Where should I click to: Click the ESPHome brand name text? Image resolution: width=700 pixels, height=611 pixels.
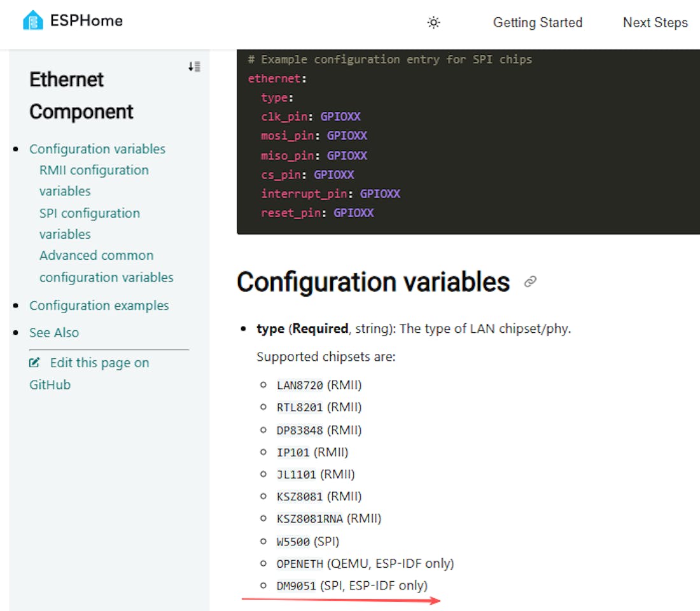tap(86, 21)
